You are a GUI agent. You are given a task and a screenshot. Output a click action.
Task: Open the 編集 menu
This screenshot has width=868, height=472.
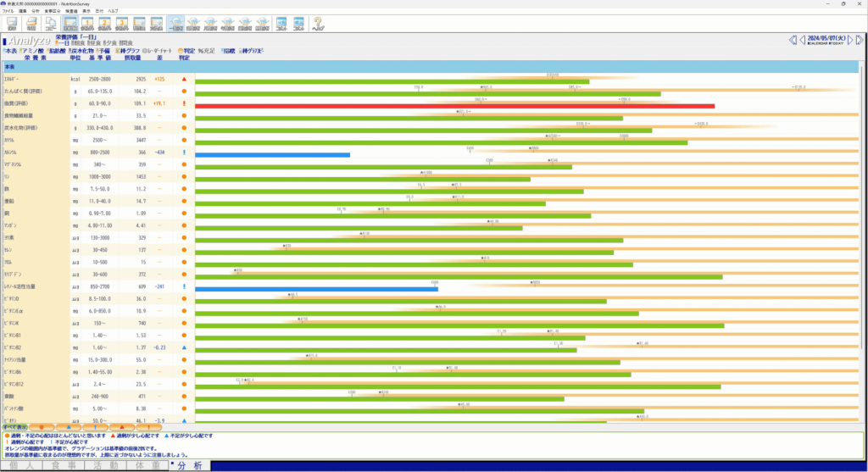pyautogui.click(x=23, y=11)
